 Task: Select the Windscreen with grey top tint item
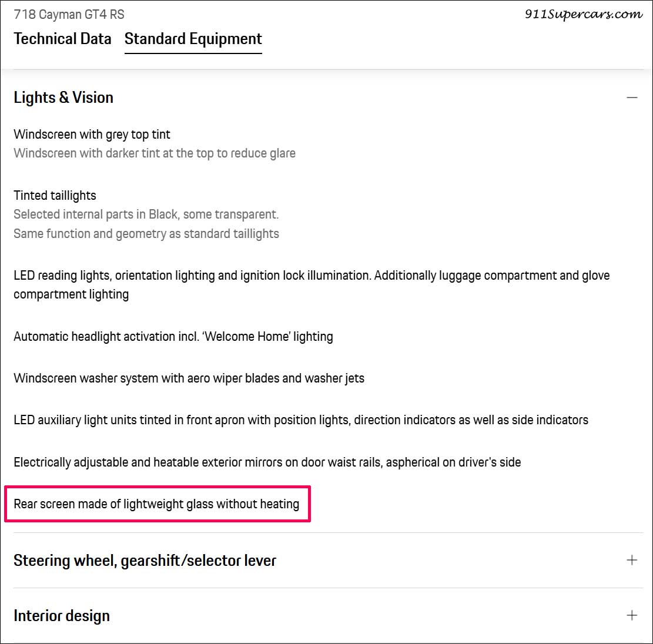point(92,135)
